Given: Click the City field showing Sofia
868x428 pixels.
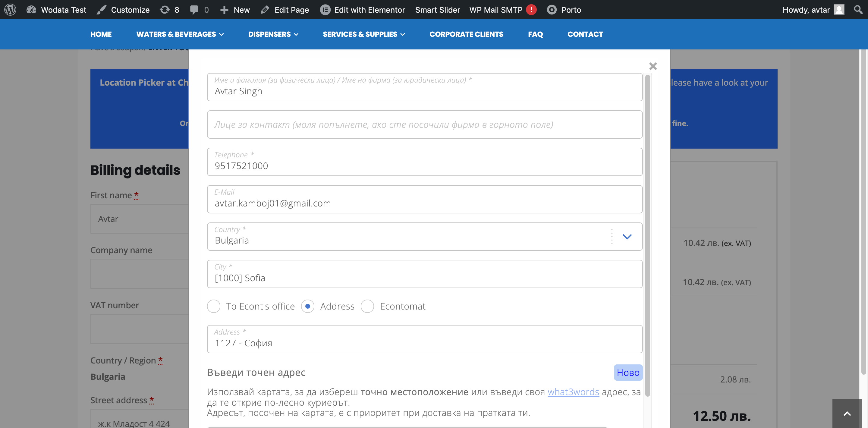Looking at the screenshot, I should click(425, 274).
